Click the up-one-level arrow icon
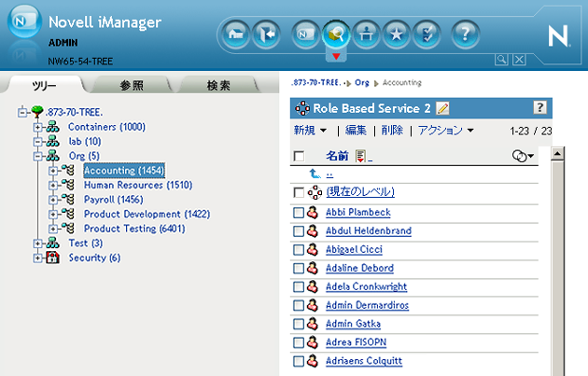The image size is (588, 376). tap(315, 174)
